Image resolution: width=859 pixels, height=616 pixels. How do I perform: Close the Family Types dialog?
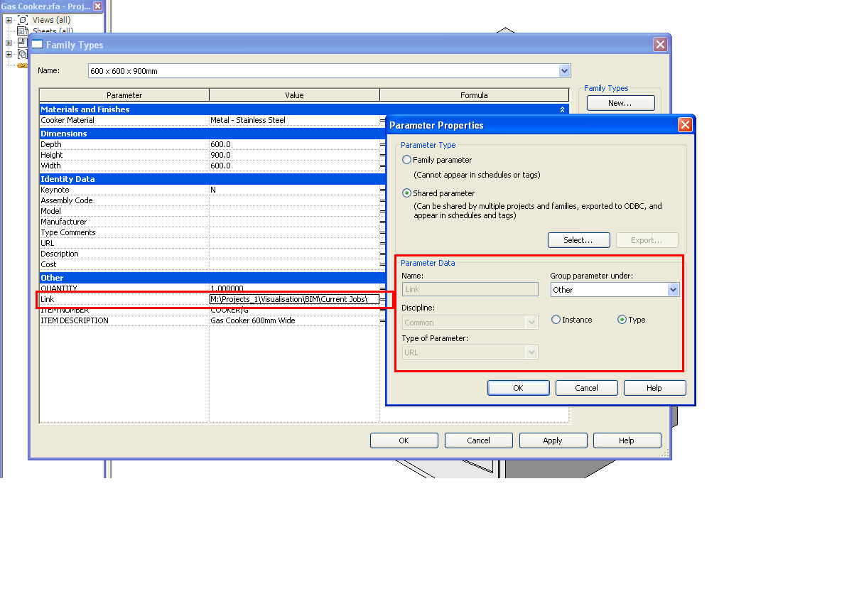pos(661,45)
